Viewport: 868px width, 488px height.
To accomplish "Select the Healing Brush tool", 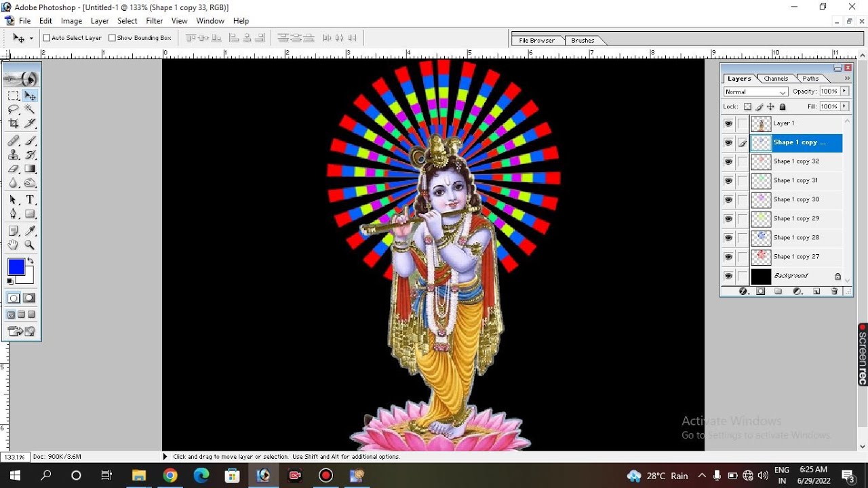I will point(14,141).
